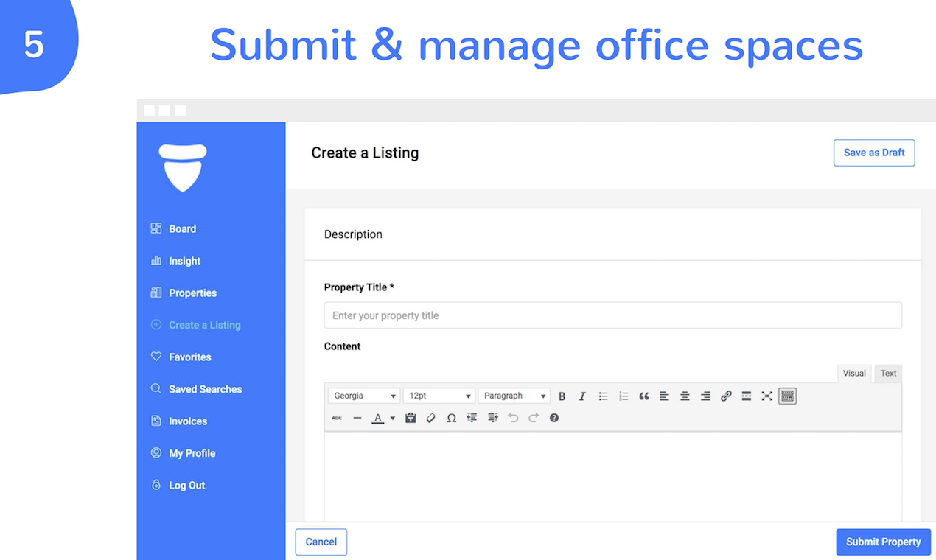Open Saved Searches from the sidebar
The image size is (936, 560).
204,389
